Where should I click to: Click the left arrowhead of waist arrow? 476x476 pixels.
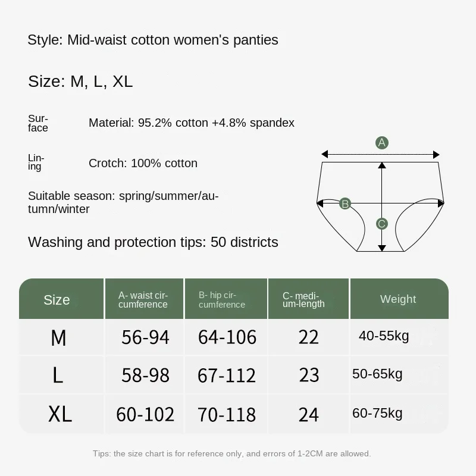(324, 154)
